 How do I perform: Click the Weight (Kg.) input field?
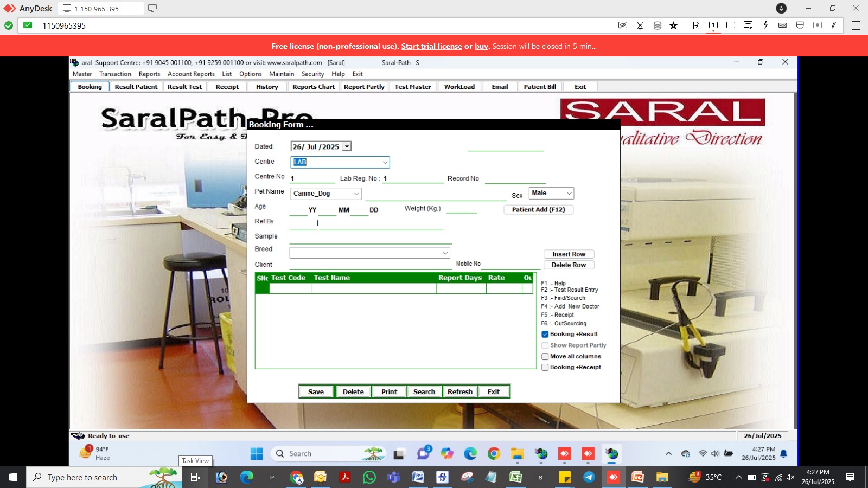click(462, 209)
